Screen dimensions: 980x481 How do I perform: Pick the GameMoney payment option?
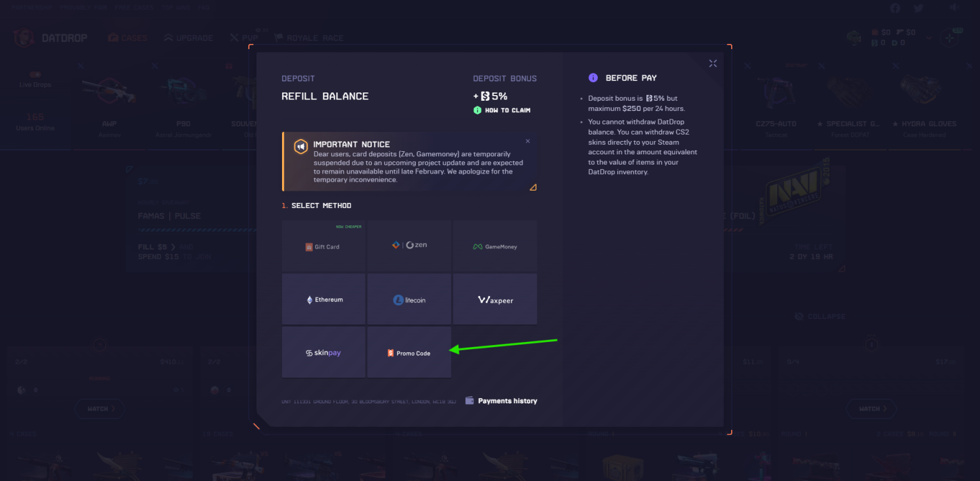pyautogui.click(x=494, y=246)
